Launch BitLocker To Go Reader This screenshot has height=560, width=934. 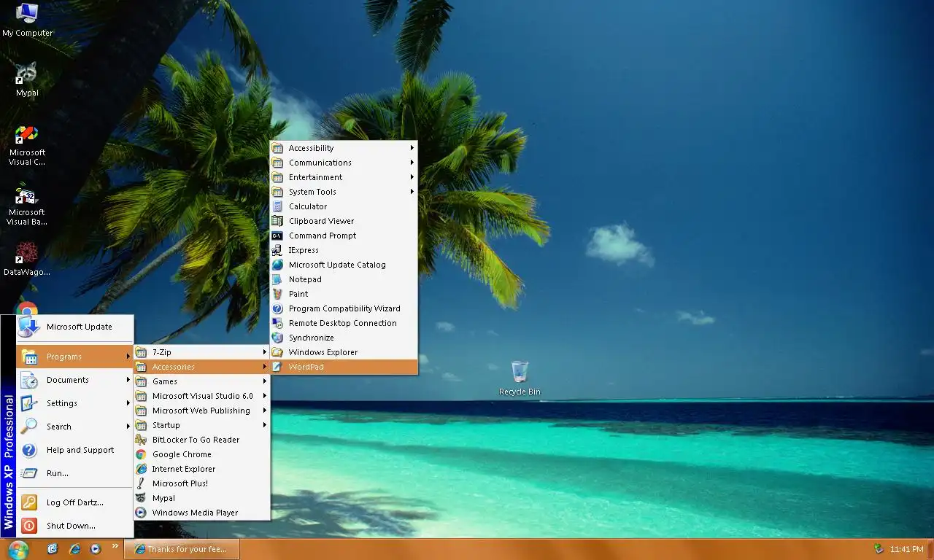(202, 440)
